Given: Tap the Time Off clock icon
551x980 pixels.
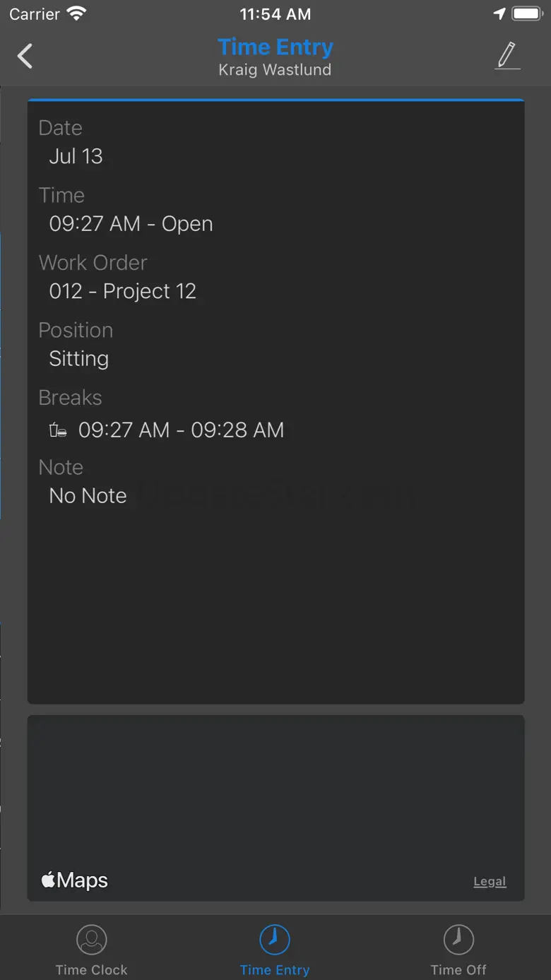Looking at the screenshot, I should pyautogui.click(x=458, y=939).
